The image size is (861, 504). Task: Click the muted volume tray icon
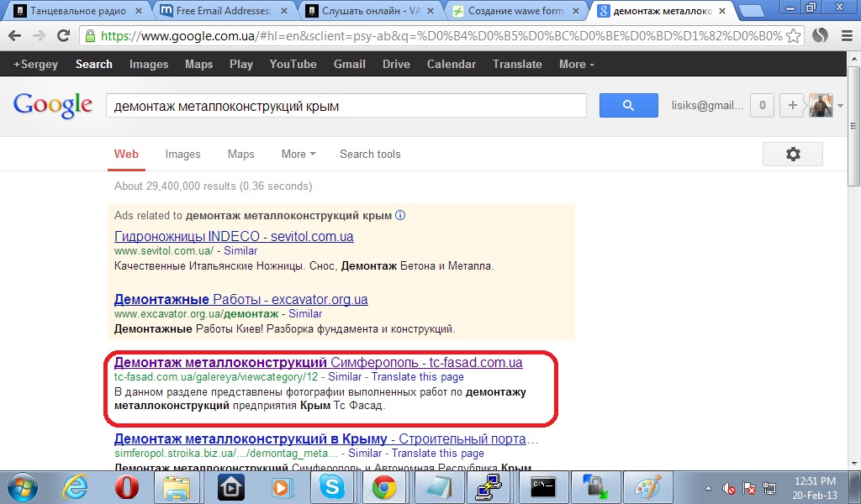click(729, 487)
